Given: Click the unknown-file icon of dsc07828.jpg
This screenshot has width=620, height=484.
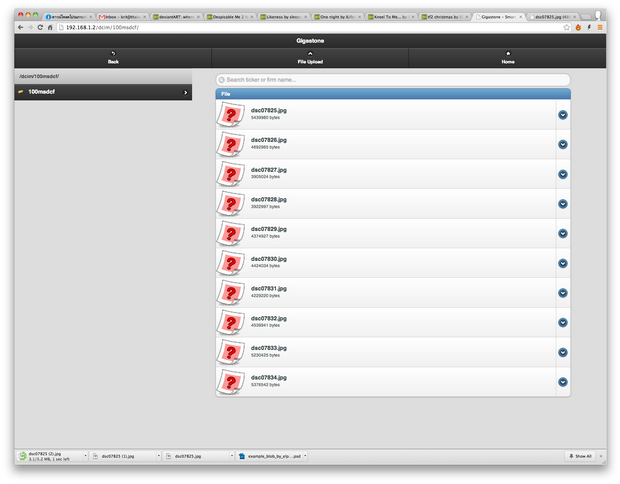Looking at the screenshot, I should click(x=231, y=204).
